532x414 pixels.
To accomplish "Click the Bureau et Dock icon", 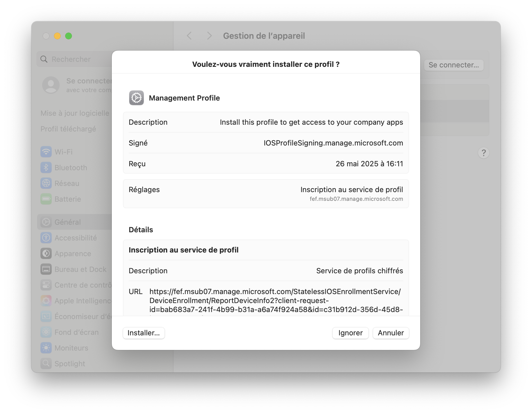I will click(46, 269).
